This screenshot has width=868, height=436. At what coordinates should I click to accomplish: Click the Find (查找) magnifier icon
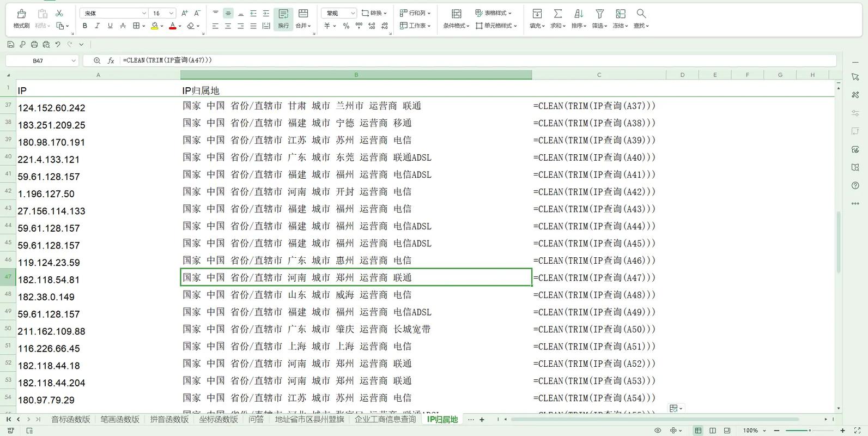coord(641,14)
